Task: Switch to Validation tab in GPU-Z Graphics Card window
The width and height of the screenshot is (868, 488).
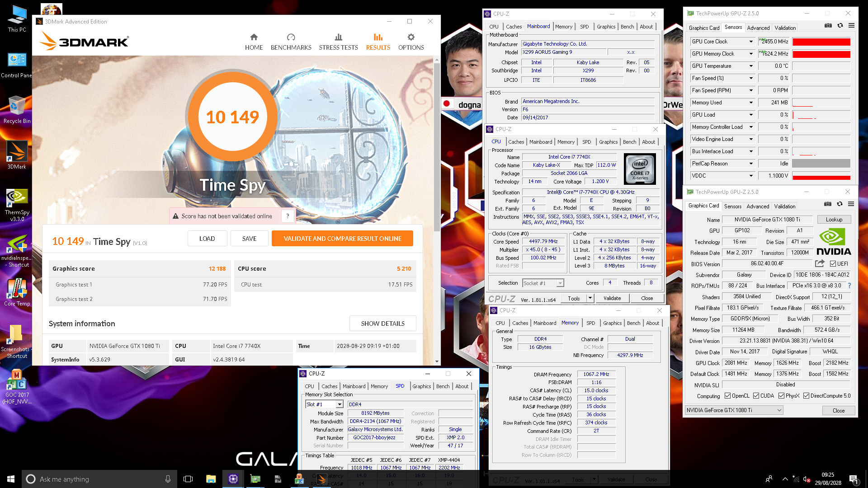Action: coord(784,206)
